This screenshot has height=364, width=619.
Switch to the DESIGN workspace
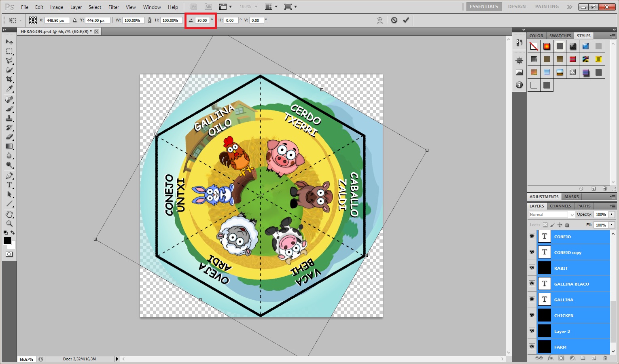click(x=517, y=7)
